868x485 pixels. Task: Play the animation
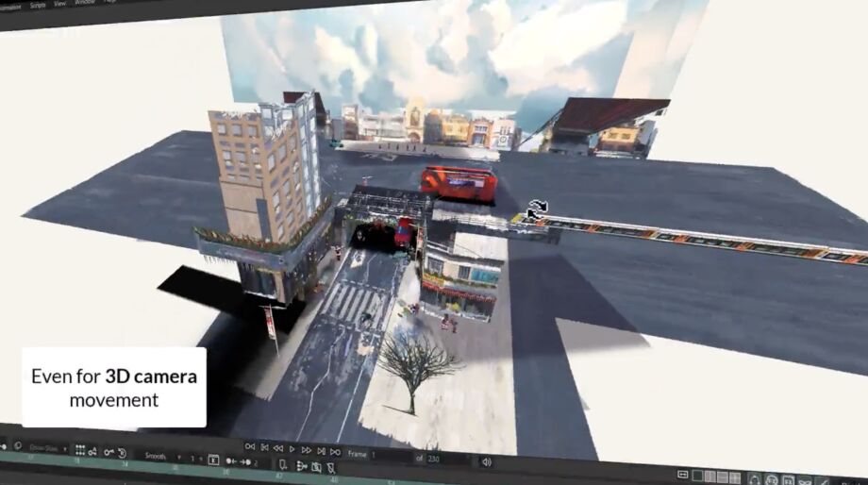[292, 449]
